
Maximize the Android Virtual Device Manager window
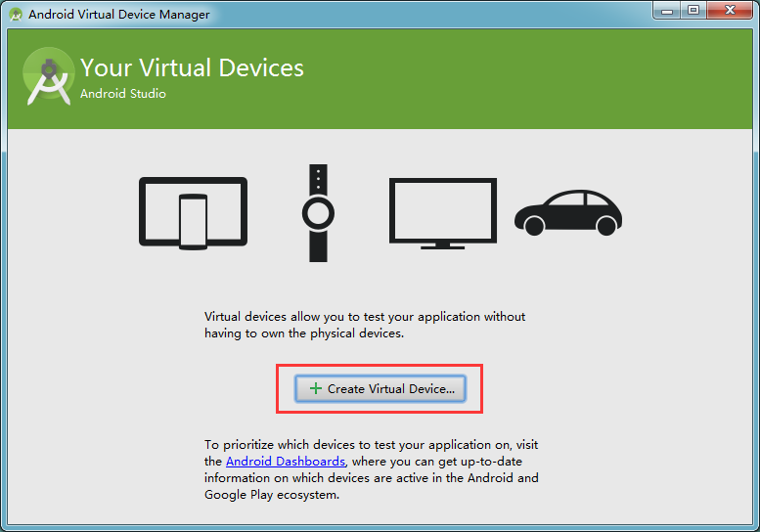(x=693, y=11)
